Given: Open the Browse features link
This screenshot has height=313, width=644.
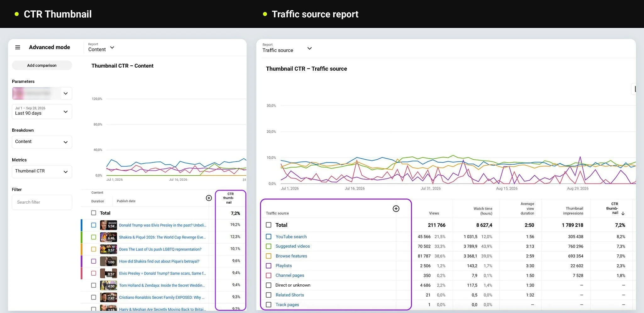Looking at the screenshot, I should tap(291, 256).
